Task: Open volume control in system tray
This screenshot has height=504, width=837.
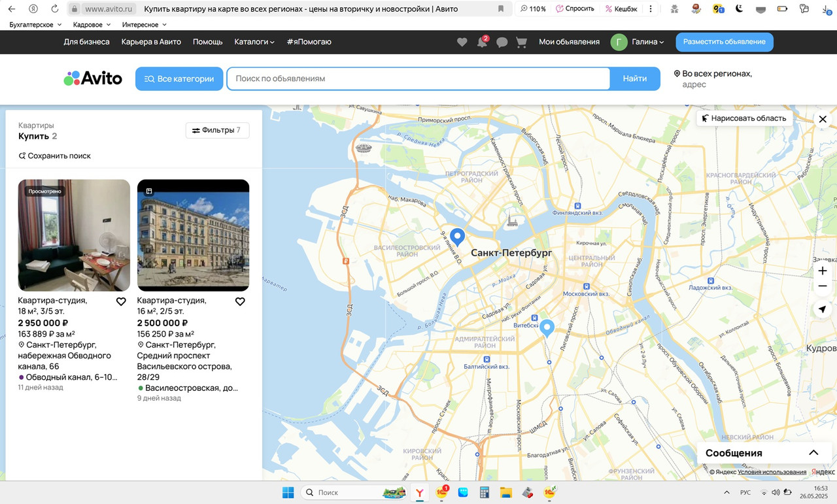Action: coord(776,492)
